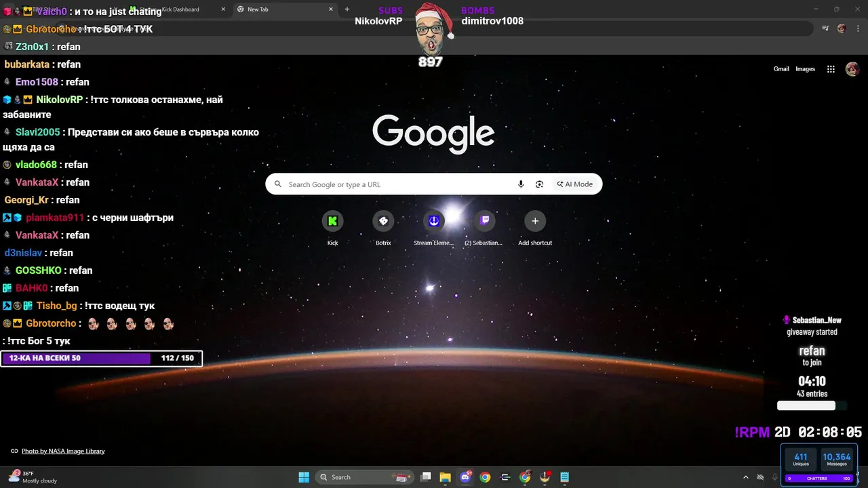Image resolution: width=868 pixels, height=488 pixels.
Task: Click the network tray icon
Action: tap(761, 477)
